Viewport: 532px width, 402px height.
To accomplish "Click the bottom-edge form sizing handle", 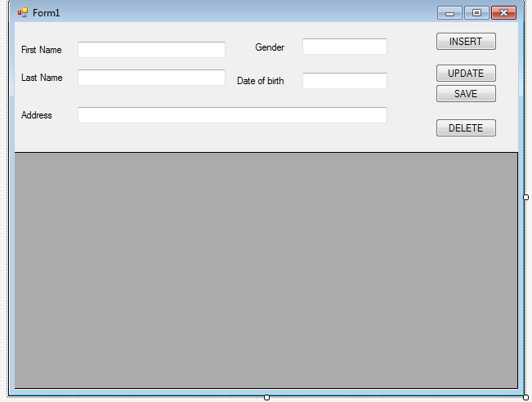I will pyautogui.click(x=266, y=397).
